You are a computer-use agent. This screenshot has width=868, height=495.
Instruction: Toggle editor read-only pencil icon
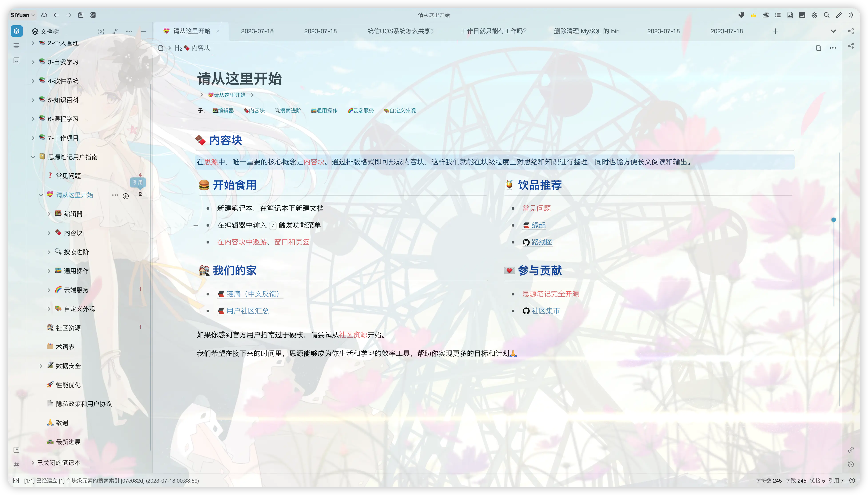(x=839, y=15)
